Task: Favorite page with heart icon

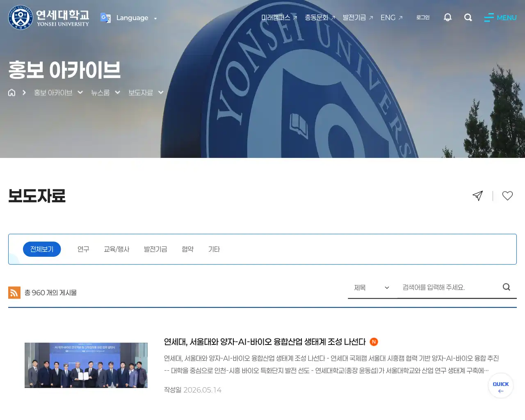Action: 507,196
